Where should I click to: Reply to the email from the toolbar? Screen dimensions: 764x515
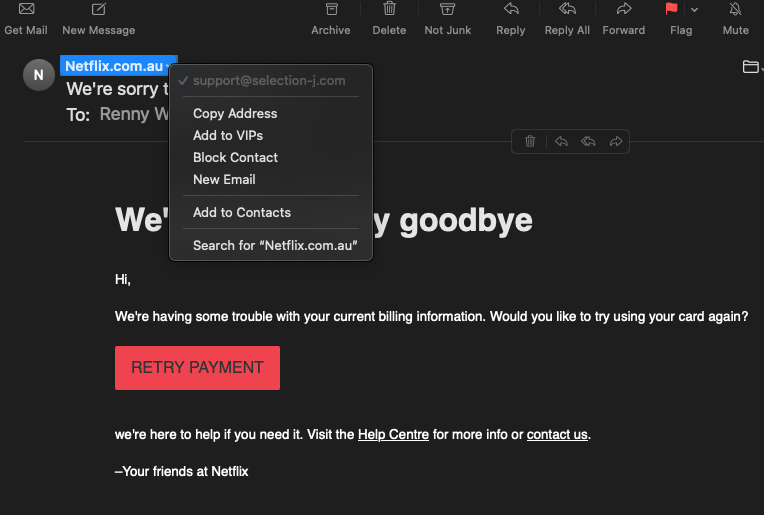510,10
